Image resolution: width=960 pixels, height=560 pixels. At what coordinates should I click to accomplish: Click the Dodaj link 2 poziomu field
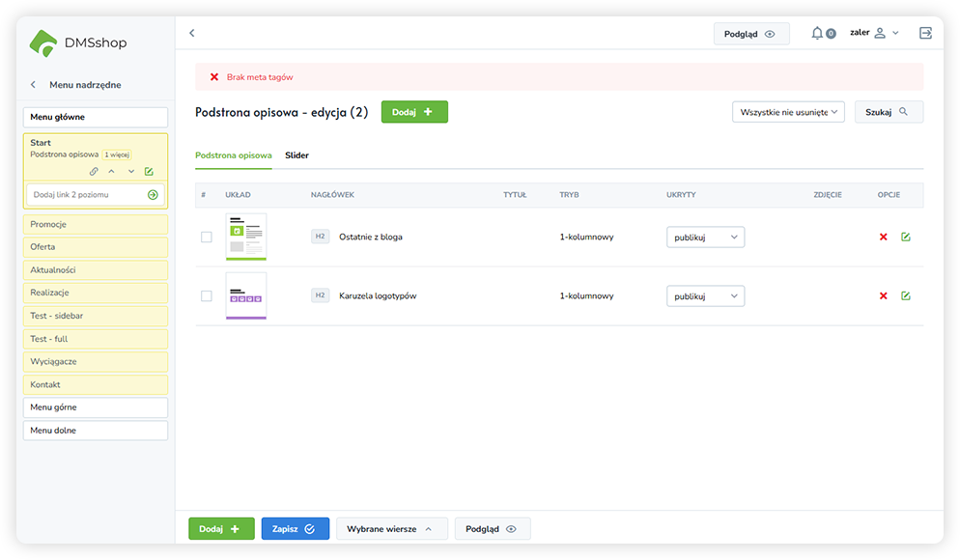click(x=85, y=195)
